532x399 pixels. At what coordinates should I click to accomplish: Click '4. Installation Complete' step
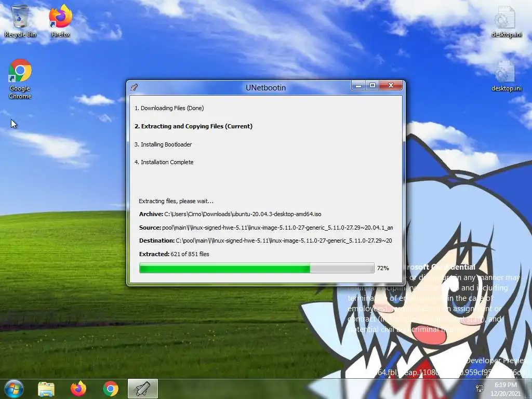(164, 162)
